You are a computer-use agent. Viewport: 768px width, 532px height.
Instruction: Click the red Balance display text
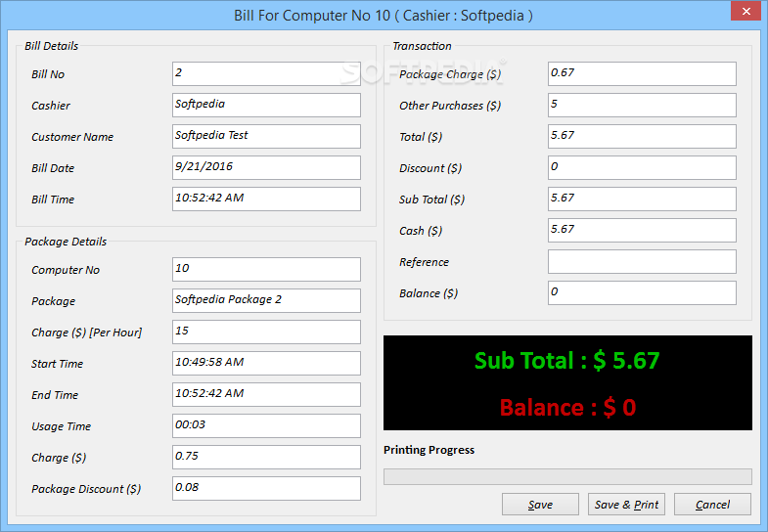pyautogui.click(x=567, y=407)
